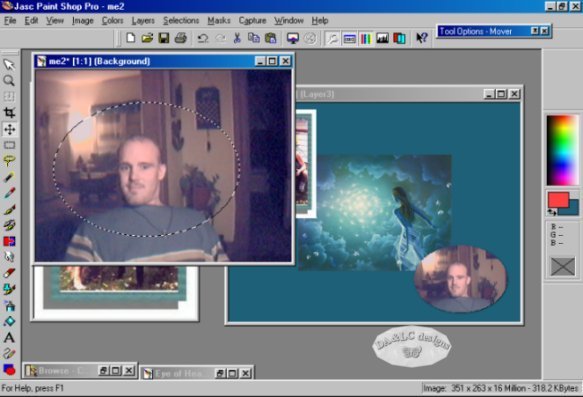Select the Clone Brush tool
Viewport: 583px width, 397px height.
[x=9, y=225]
